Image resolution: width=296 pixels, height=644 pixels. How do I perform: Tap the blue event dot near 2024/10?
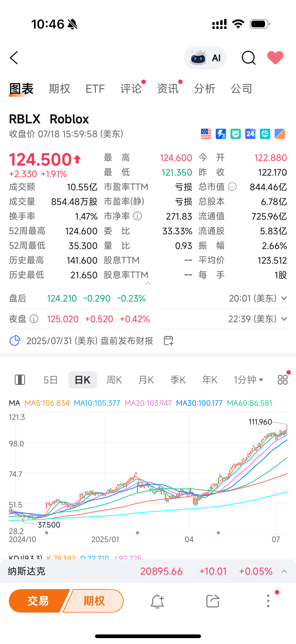pyautogui.click(x=47, y=533)
